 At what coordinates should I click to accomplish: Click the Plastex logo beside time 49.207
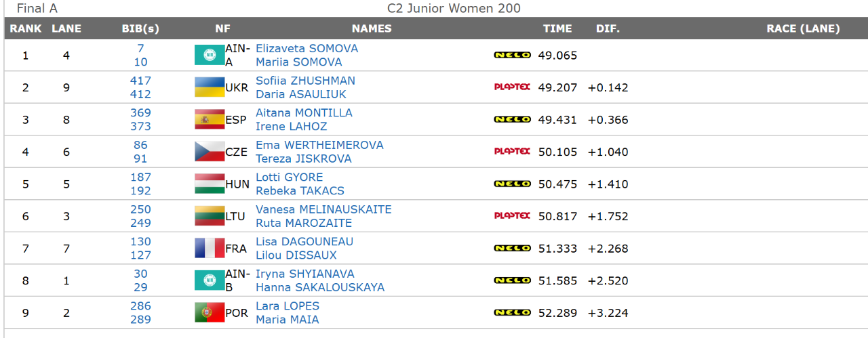[x=512, y=87]
